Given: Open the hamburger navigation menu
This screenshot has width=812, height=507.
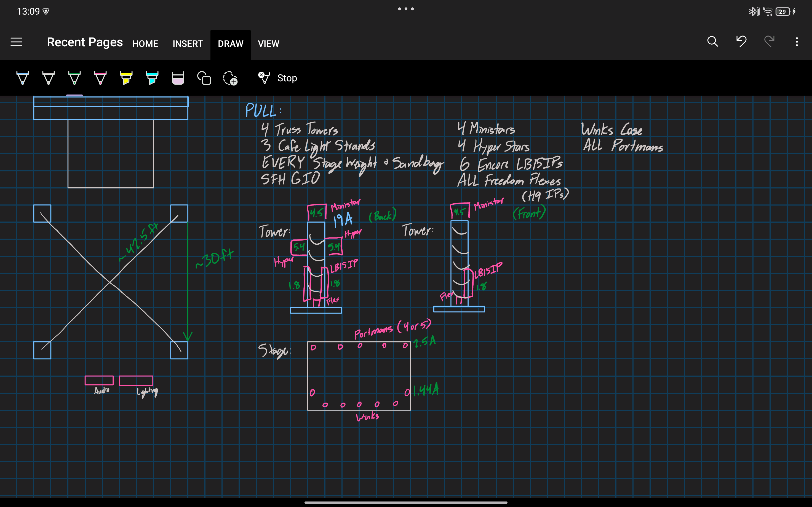Looking at the screenshot, I should [x=17, y=42].
